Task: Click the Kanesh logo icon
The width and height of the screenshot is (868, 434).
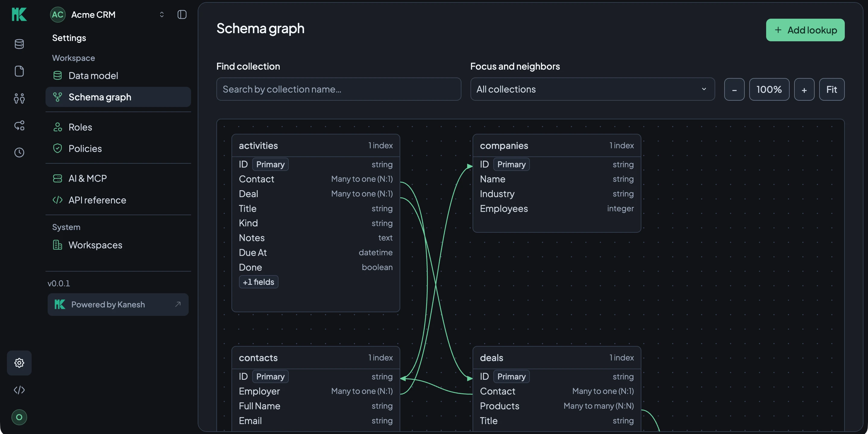Action: tap(19, 14)
